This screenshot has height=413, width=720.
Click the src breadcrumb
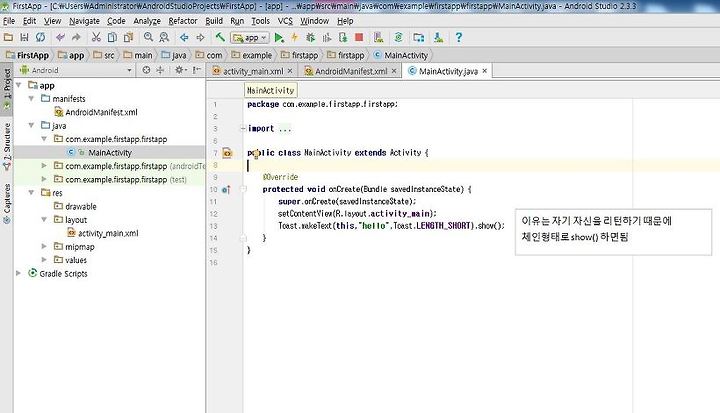coord(104,55)
